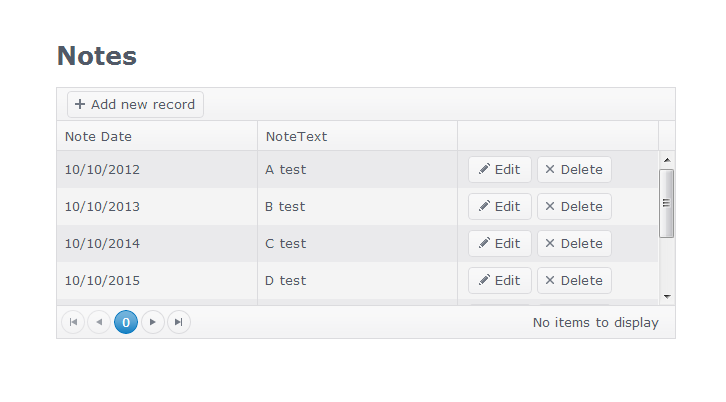
Task: Click Add new record button
Action: click(135, 104)
